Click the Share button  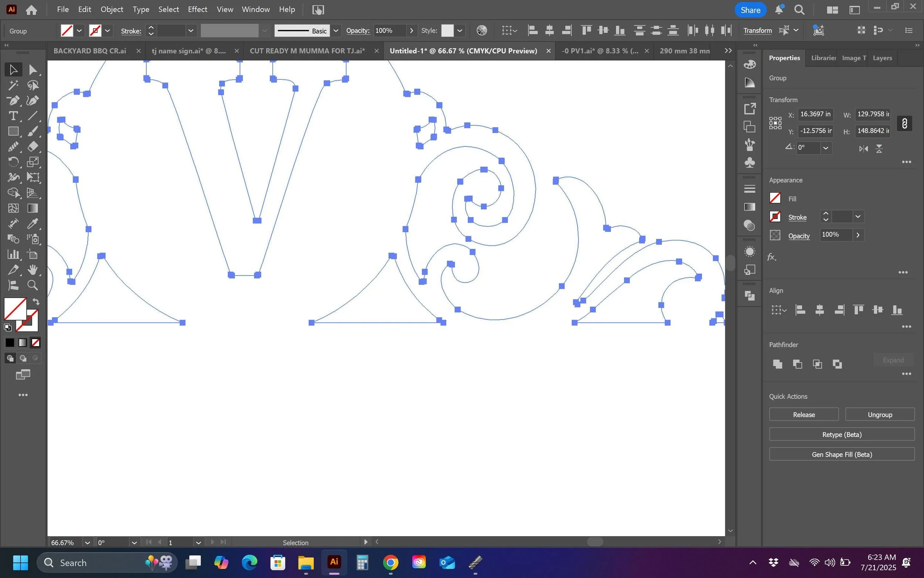tap(750, 10)
